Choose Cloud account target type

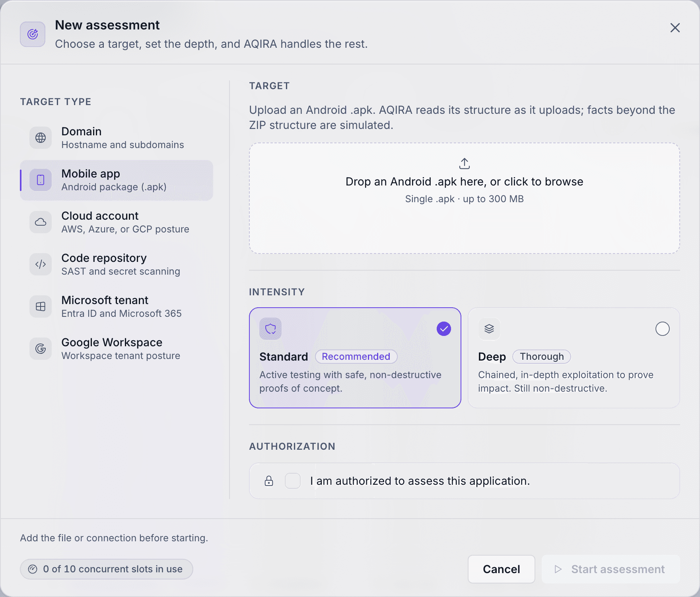(x=117, y=222)
